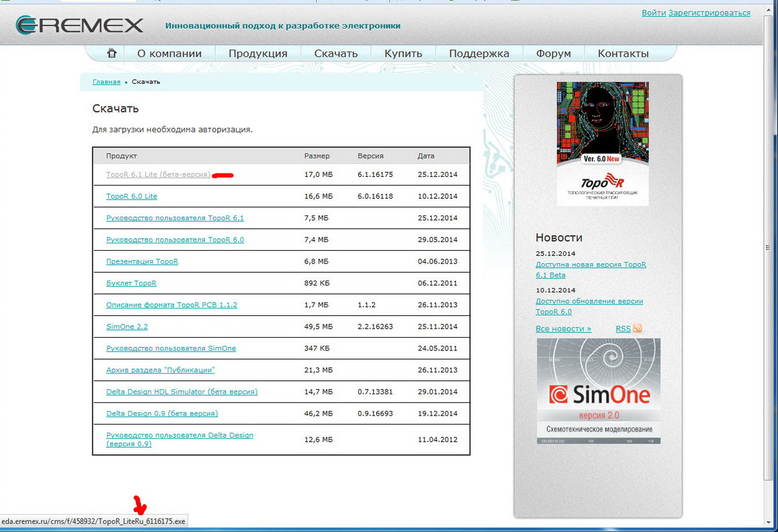
Task: Click the Зарегистрироваться link
Action: click(x=710, y=13)
